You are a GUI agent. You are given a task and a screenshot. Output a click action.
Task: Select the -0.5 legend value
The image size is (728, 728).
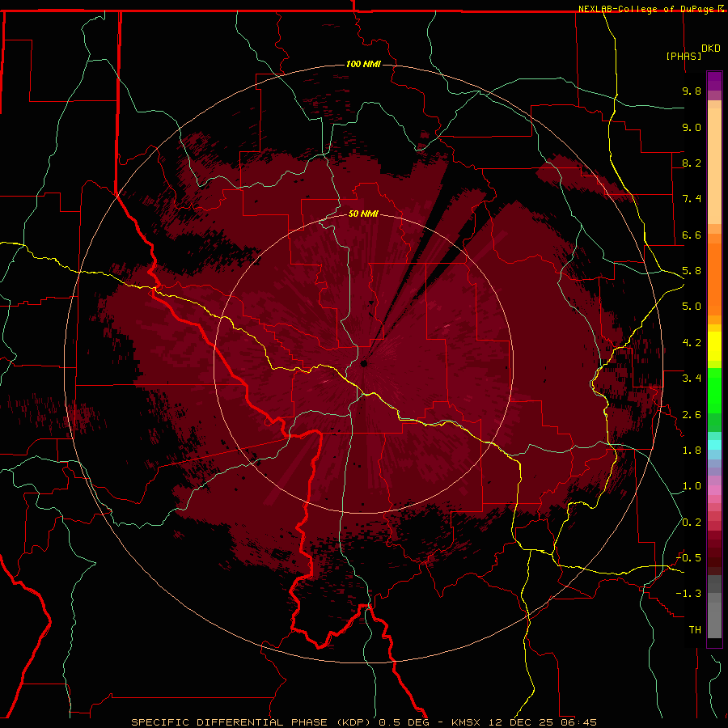pyautogui.click(x=688, y=558)
